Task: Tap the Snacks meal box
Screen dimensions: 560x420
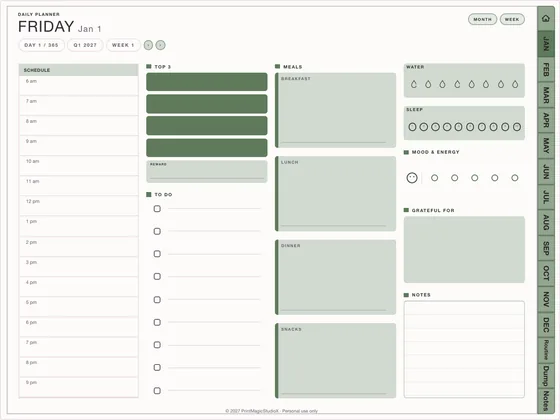Action: [x=335, y=361]
